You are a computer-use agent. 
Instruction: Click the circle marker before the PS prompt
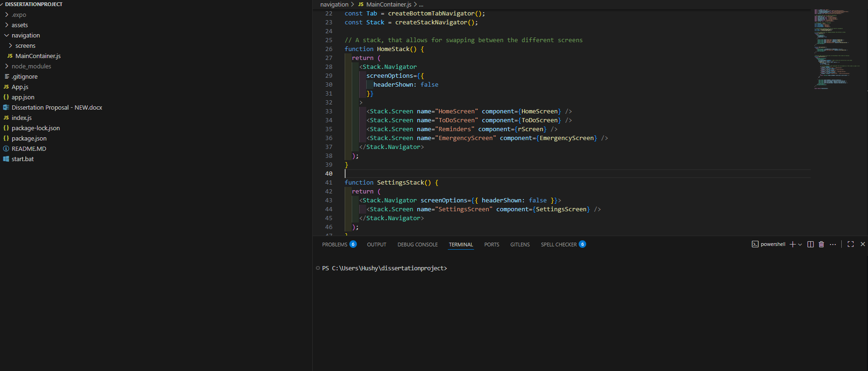pos(318,268)
